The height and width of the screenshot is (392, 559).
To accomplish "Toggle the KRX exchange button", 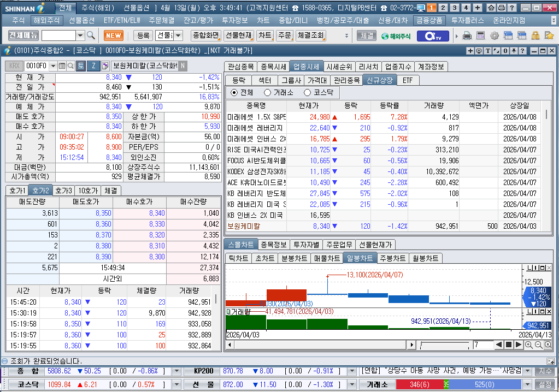I will (14, 66).
